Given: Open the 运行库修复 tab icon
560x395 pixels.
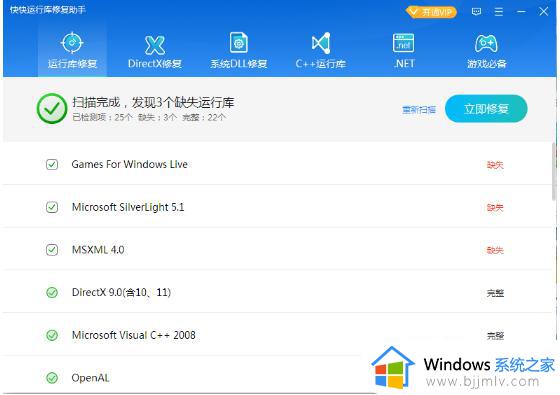Looking at the screenshot, I should [72, 42].
